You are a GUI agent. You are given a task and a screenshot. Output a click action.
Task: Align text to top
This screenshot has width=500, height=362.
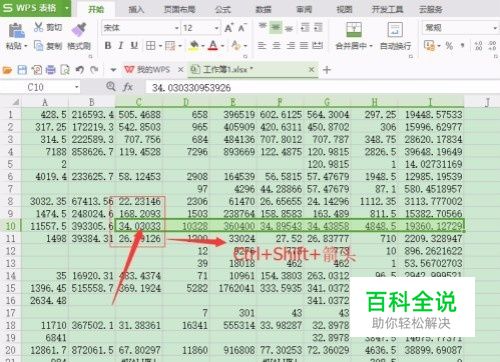[263, 27]
